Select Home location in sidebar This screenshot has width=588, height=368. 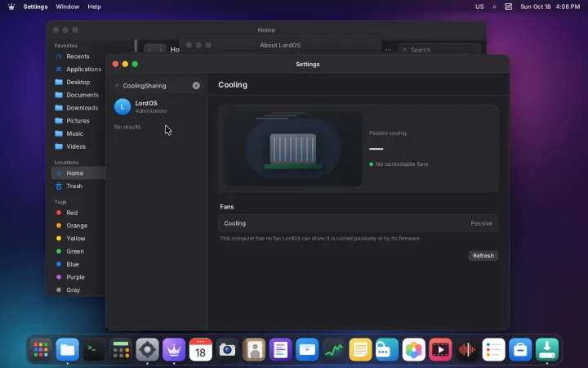pyautogui.click(x=78, y=173)
